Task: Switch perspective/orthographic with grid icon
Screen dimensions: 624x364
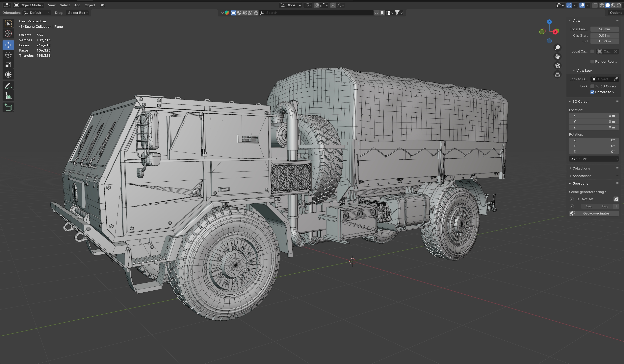Action: (x=557, y=74)
